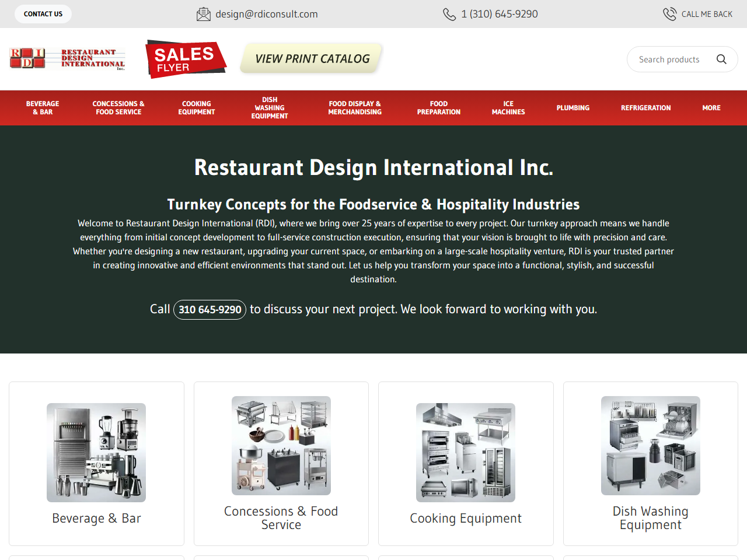The height and width of the screenshot is (560, 747).
Task: Click the magnifier search icon
Action: [x=721, y=60]
